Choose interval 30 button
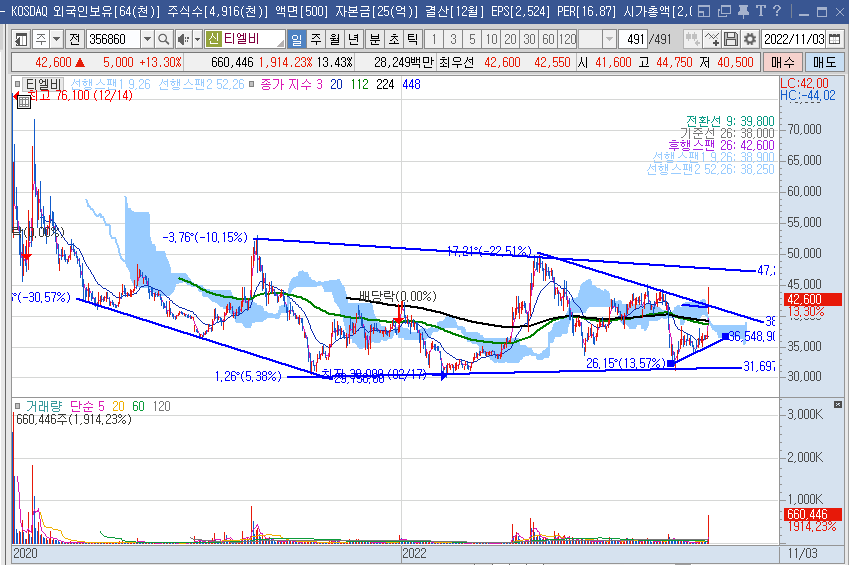Image resolution: width=849 pixels, height=565 pixels. pos(529,39)
